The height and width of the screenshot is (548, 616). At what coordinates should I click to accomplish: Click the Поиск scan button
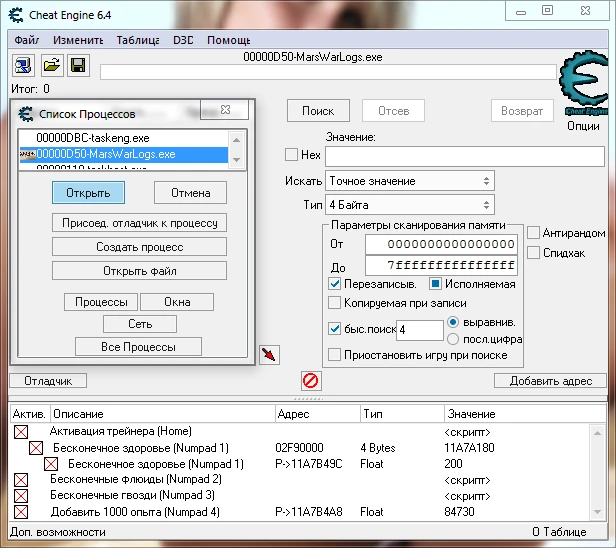tap(318, 111)
